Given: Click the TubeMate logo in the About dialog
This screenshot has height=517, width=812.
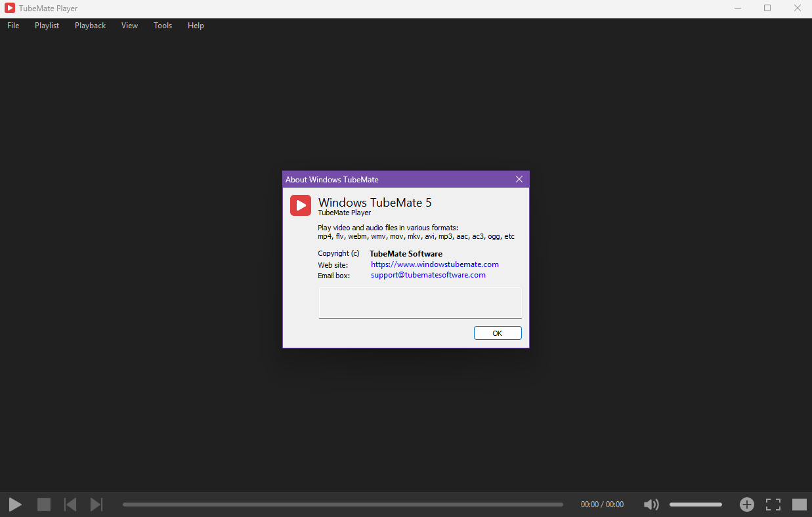Looking at the screenshot, I should pyautogui.click(x=301, y=205).
